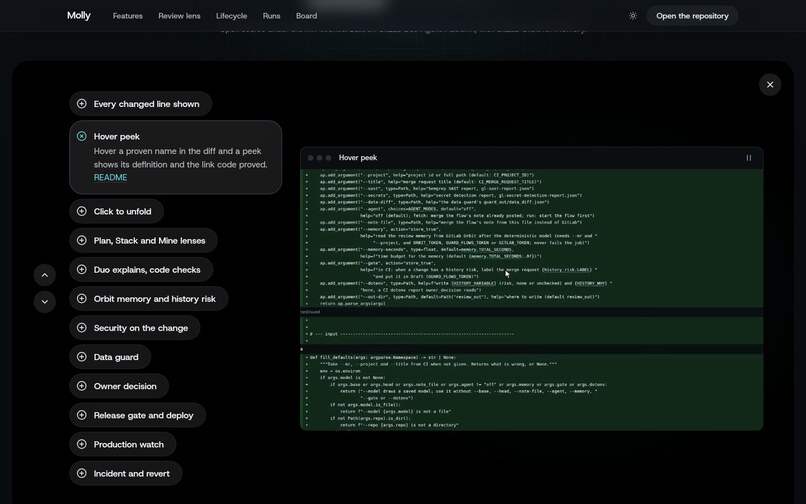Close the feature panel with X button
The image size is (806, 504).
(770, 85)
